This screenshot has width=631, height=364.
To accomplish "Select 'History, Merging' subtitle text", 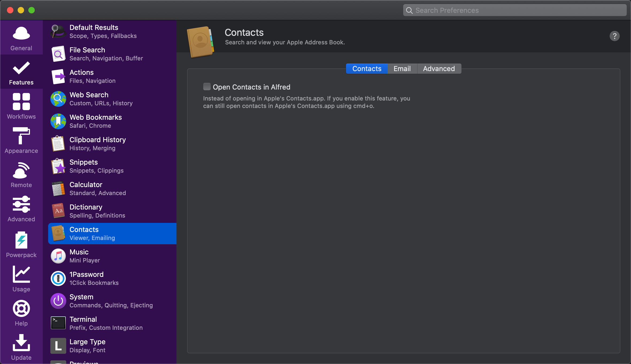I will pos(93,148).
